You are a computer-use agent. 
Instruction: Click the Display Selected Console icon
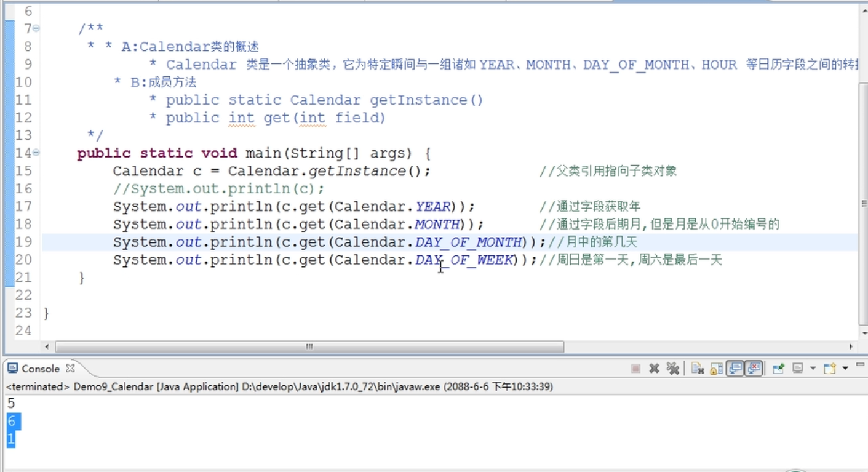point(798,369)
